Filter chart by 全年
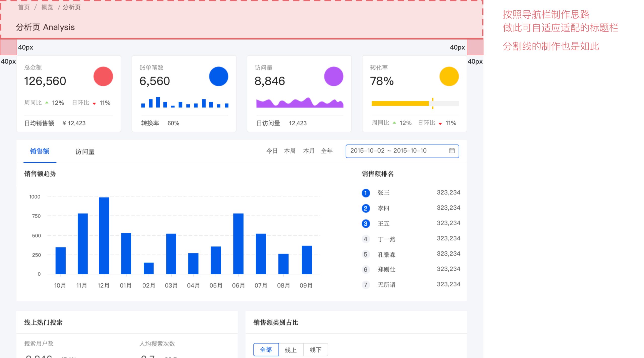Image resolution: width=644 pixels, height=358 pixels. pyautogui.click(x=327, y=151)
